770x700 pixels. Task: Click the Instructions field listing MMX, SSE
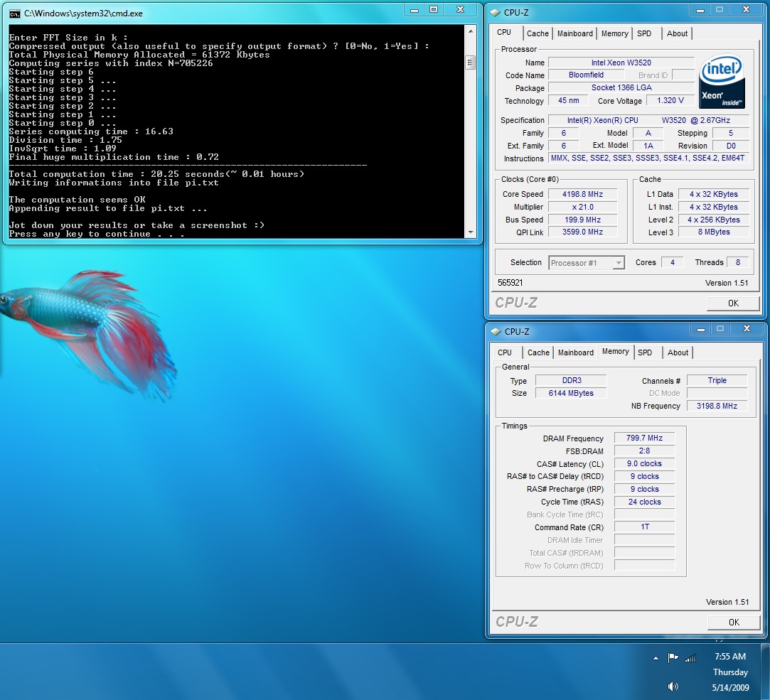point(648,158)
